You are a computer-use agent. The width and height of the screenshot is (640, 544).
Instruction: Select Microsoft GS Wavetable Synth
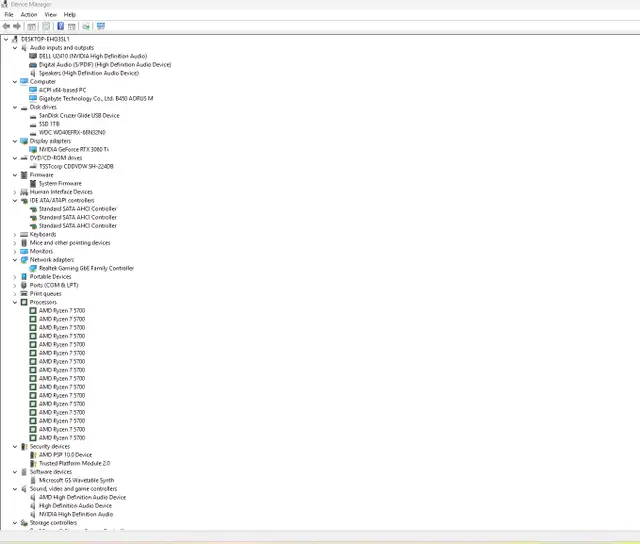coord(76,480)
